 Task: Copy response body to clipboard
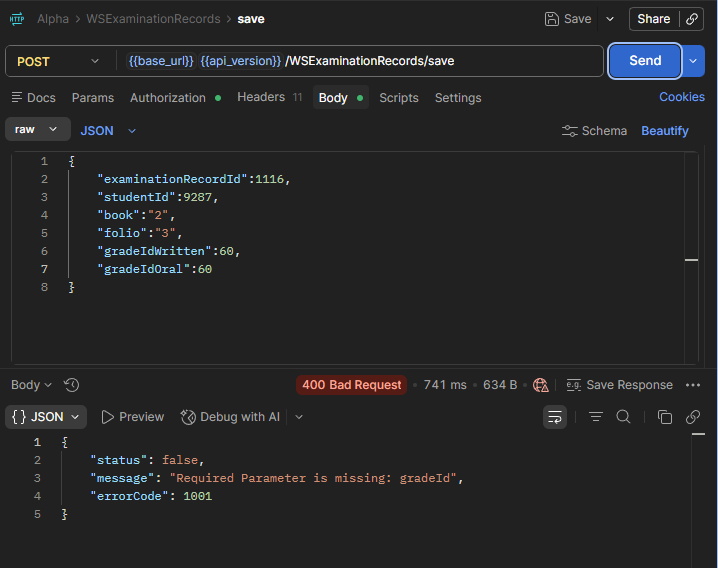pyautogui.click(x=664, y=417)
